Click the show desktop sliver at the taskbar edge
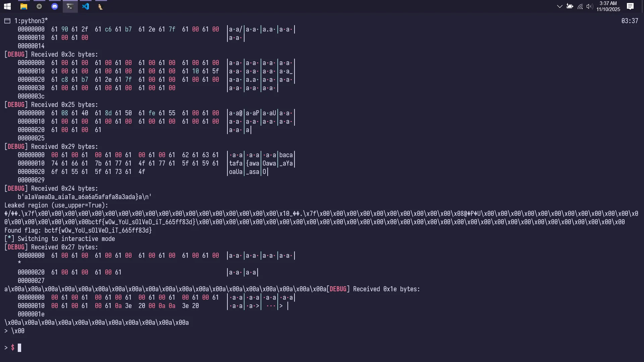The width and height of the screenshot is (644, 362). point(643,6)
